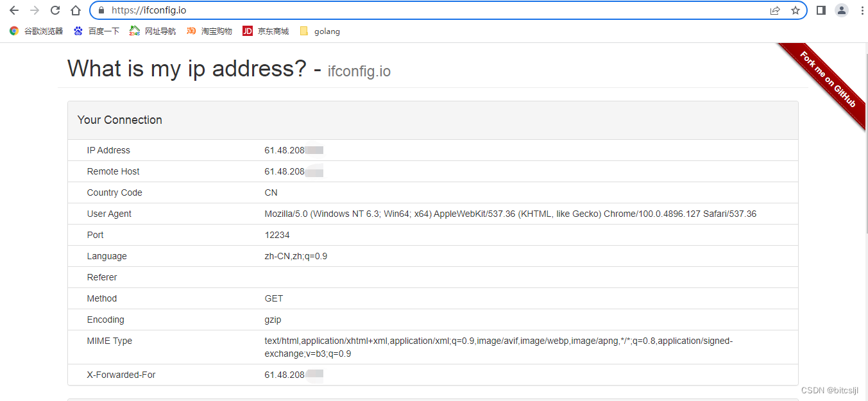Click the Country Code row label
This screenshot has height=401, width=868.
[x=115, y=192]
